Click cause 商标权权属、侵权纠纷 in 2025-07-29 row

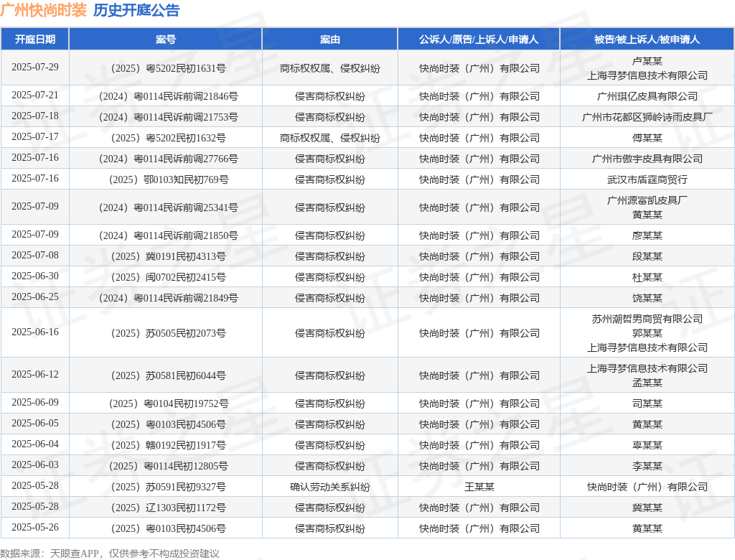pyautogui.click(x=330, y=68)
